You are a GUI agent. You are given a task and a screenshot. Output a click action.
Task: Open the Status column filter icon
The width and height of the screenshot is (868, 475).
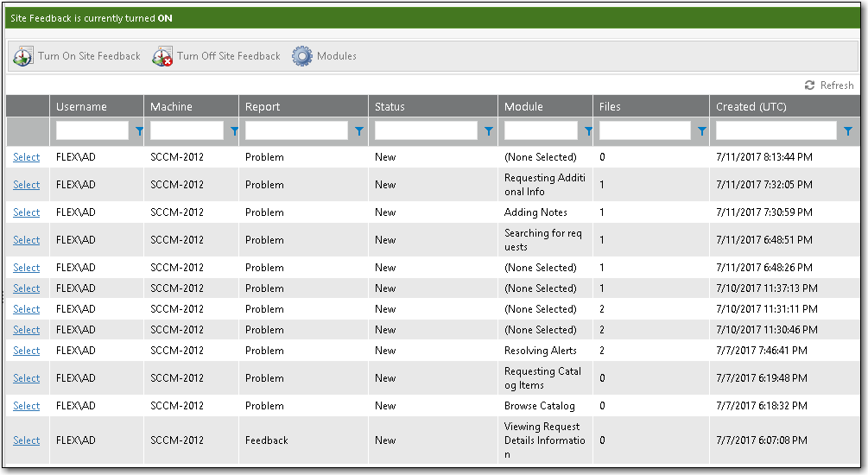(489, 131)
